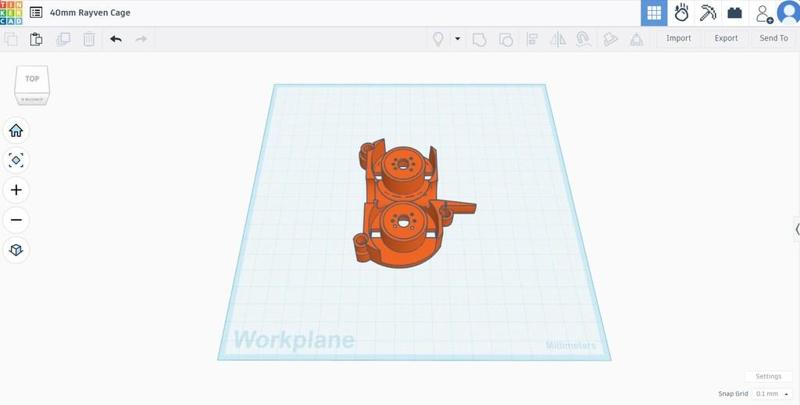Open workplane Settings
Viewport: 800px width, 405px height.
(768, 376)
